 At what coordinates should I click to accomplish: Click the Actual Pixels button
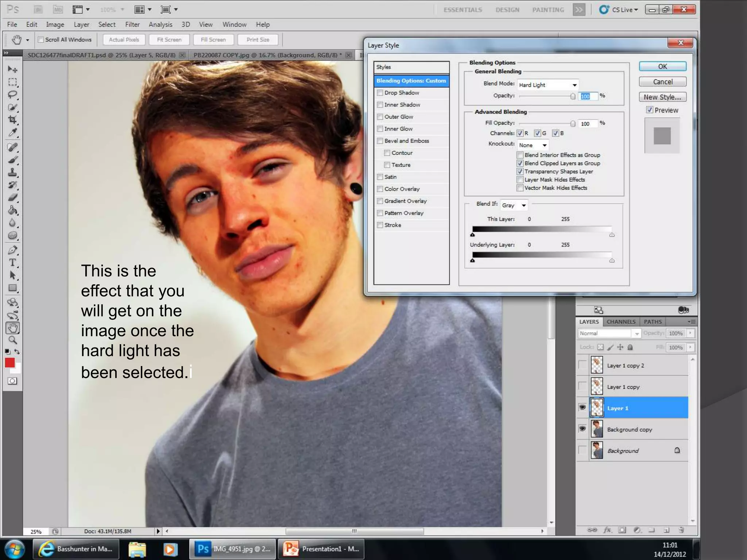click(x=124, y=39)
